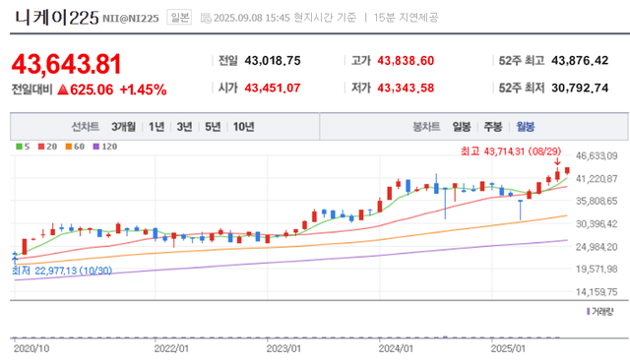Select the 3개월 line chart period
This screenshot has width=630, height=364.
point(123,127)
